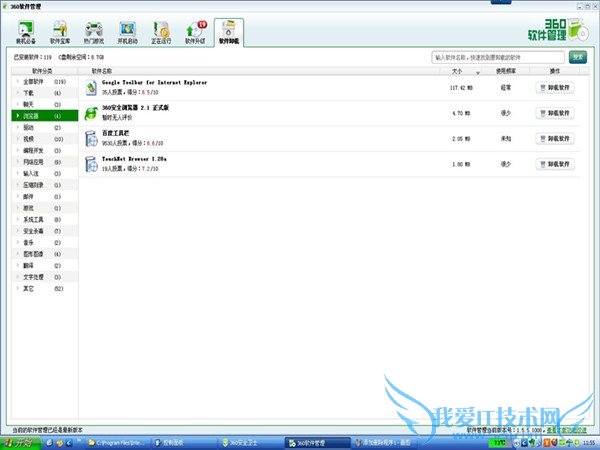600x450 pixels.
Task: Expand arrow beside 下载 category
Action: tap(18, 93)
